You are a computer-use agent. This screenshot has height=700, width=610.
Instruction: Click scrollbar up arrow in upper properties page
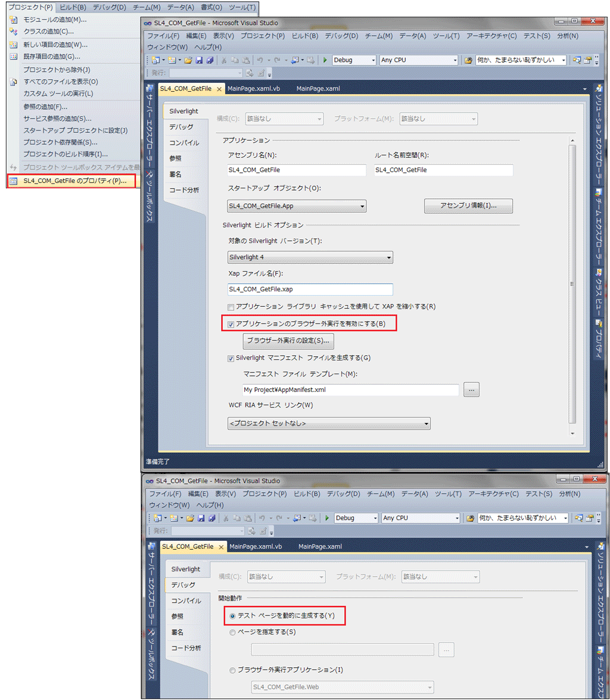coord(572,141)
